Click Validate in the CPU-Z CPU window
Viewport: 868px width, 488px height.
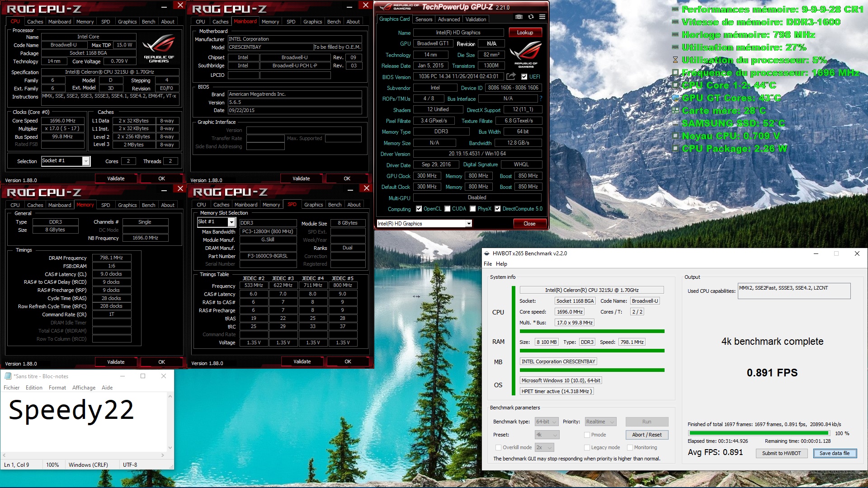[116, 178]
